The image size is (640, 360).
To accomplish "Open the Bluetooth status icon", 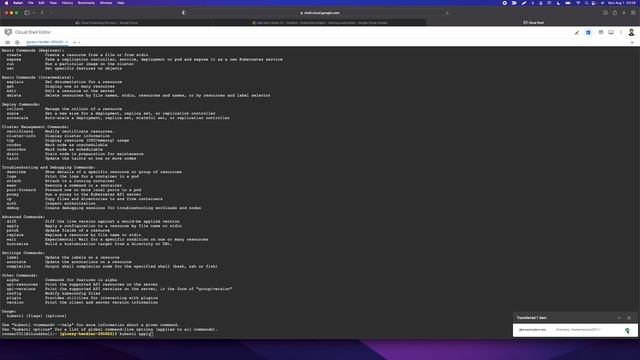I will pos(532,3).
